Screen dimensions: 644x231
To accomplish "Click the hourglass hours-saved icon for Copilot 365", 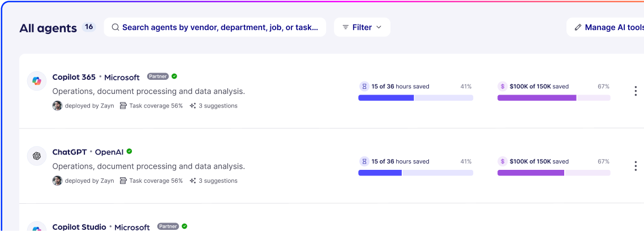I will [364, 87].
